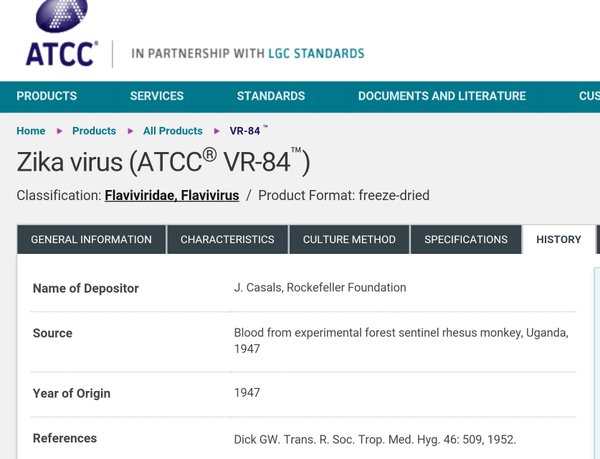Image resolution: width=600 pixels, height=459 pixels.
Task: Click the Zika virus page title
Action: click(x=163, y=162)
